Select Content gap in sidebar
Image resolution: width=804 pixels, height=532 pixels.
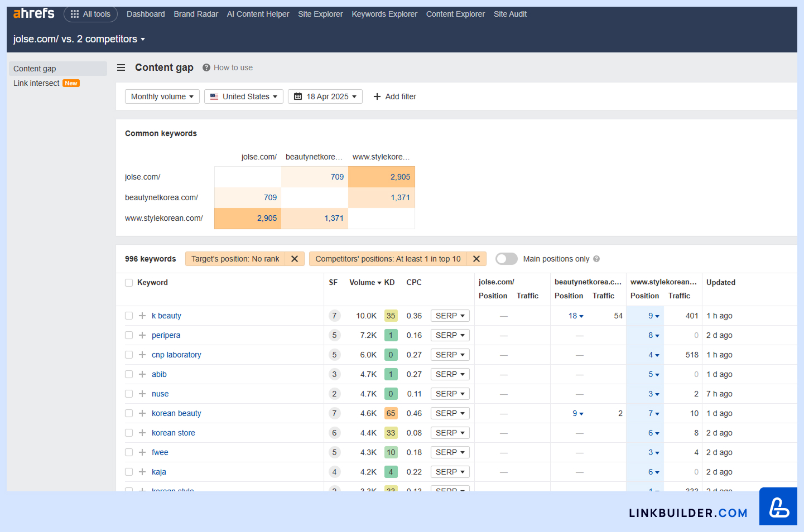(58, 69)
